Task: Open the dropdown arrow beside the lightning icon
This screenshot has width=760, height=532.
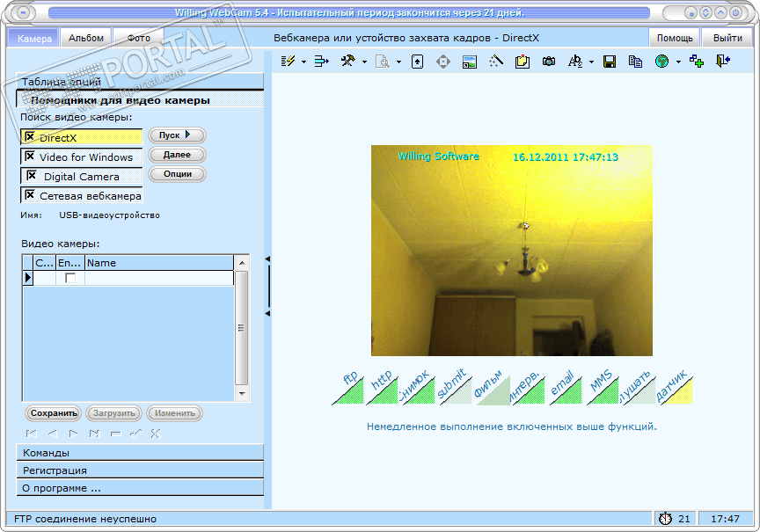Action: [303, 62]
